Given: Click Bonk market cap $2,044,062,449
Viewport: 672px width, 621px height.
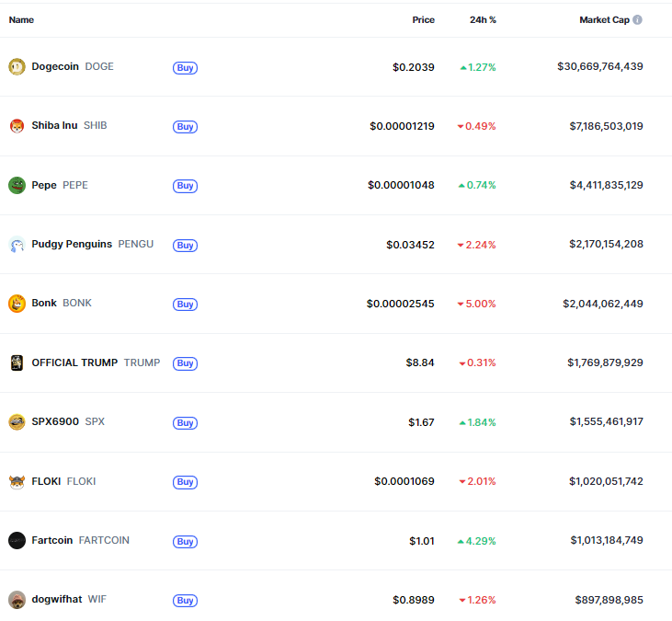Looking at the screenshot, I should click(x=603, y=304).
